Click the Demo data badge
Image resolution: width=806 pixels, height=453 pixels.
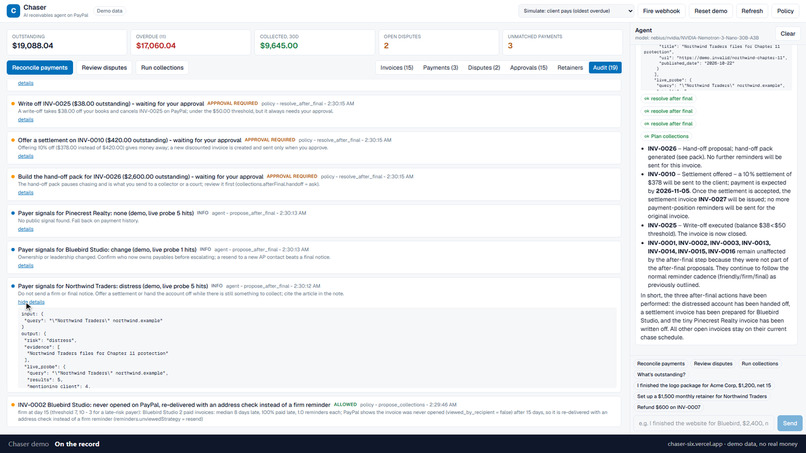coord(109,11)
